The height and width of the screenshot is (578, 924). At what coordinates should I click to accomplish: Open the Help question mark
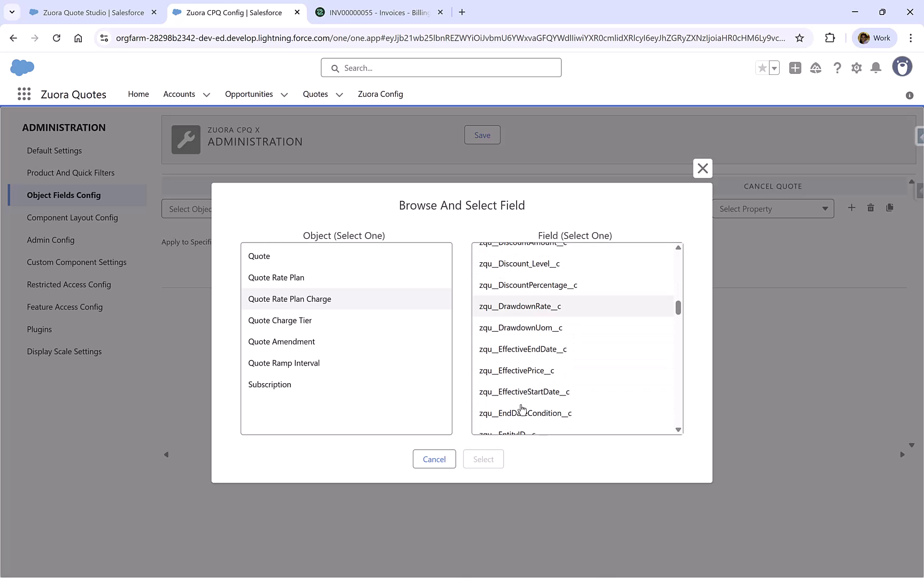[x=837, y=68]
